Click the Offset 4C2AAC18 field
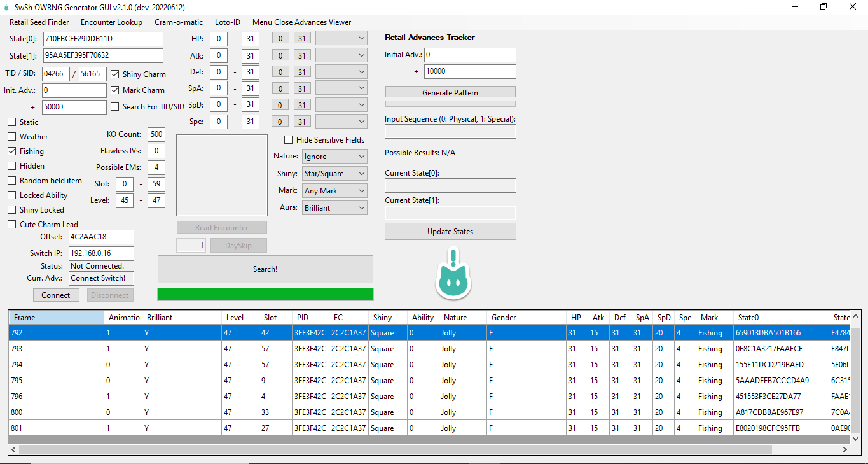 [x=101, y=237]
